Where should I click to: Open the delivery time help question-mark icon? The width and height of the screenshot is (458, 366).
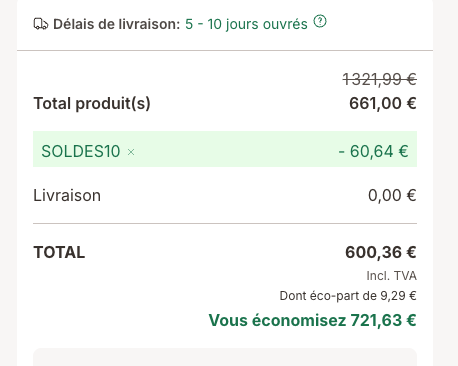tap(320, 22)
